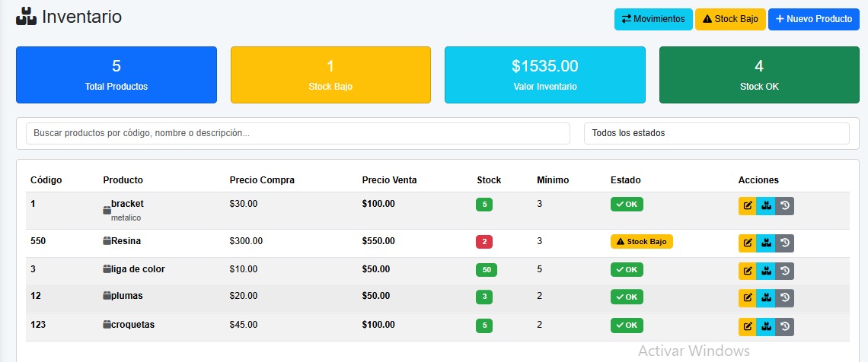Click the Stock Bajo button at top
The width and height of the screenshot is (868, 362).
coord(729,19)
